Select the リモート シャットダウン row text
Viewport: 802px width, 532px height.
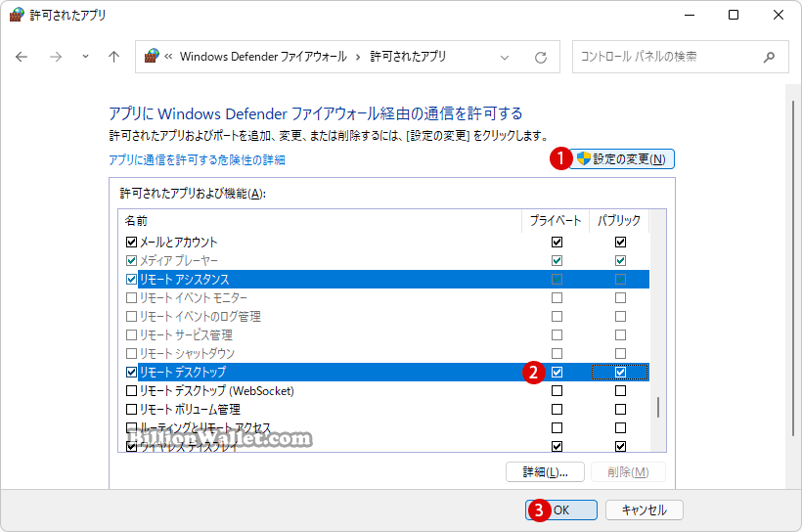click(187, 353)
